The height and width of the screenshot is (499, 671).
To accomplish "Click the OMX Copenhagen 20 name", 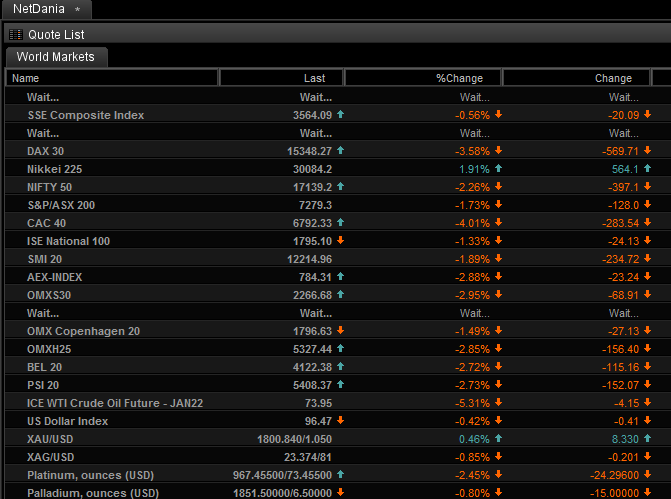I will coord(83,331).
